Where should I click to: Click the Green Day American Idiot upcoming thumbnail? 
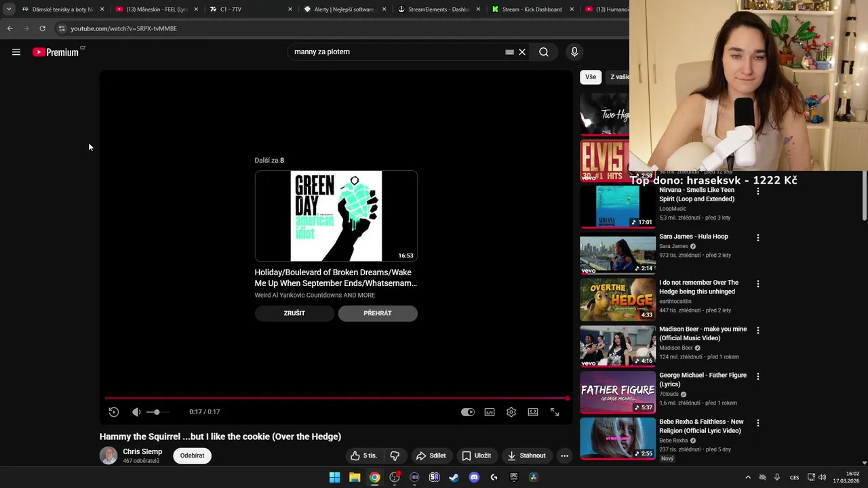[336, 216]
